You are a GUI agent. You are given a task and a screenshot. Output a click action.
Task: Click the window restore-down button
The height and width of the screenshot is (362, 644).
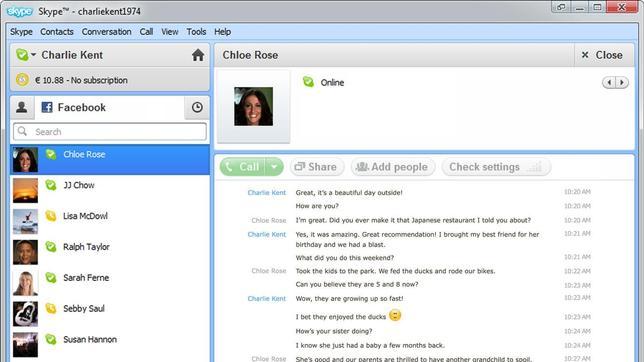[561, 7]
